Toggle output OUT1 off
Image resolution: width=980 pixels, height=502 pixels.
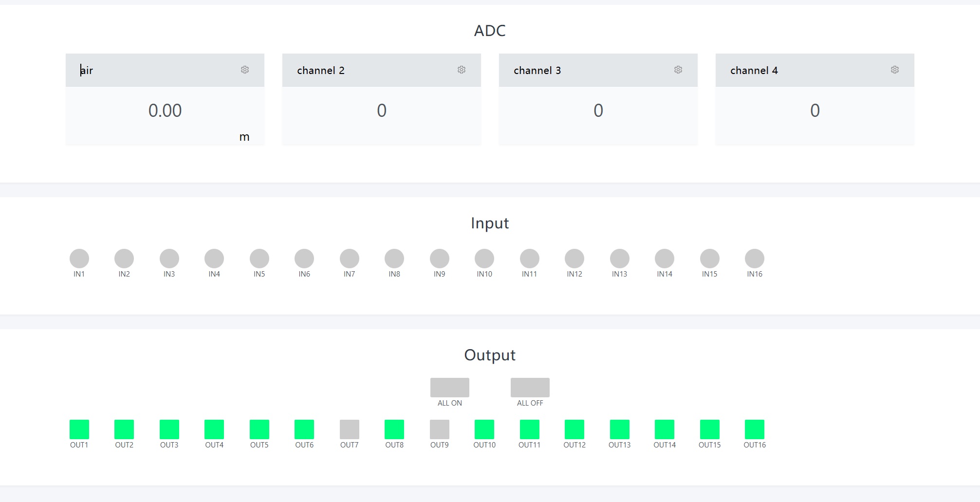click(79, 429)
